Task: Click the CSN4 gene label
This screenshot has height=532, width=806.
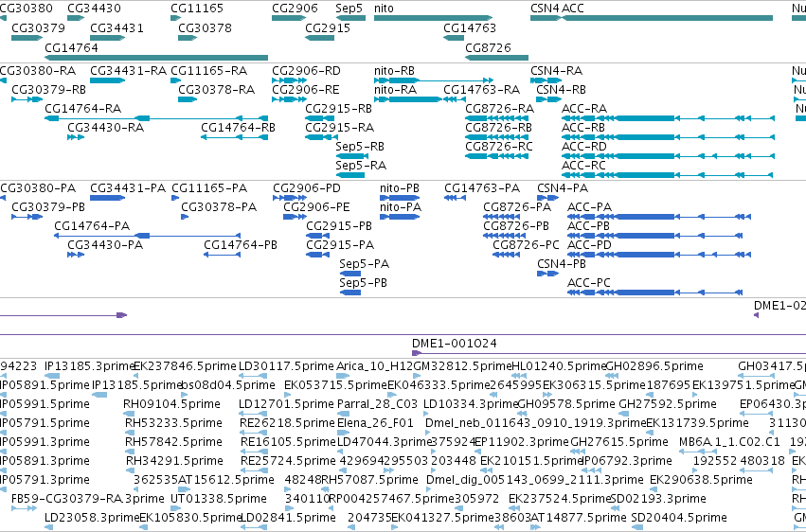Action: 545,9
